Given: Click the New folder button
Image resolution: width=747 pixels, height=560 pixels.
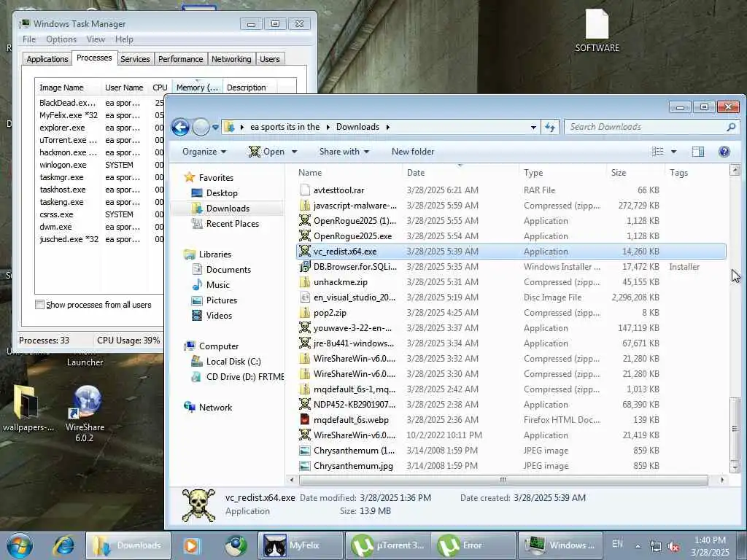Looking at the screenshot, I should tap(413, 152).
